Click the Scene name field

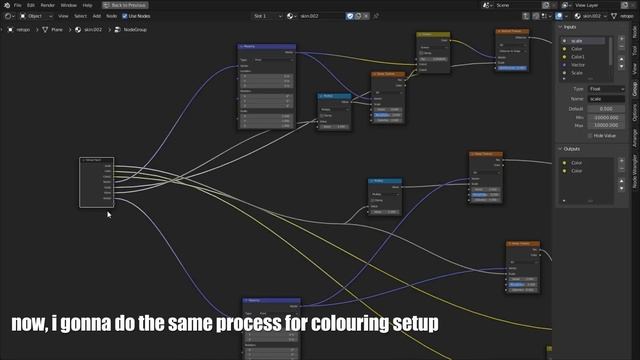(x=518, y=5)
